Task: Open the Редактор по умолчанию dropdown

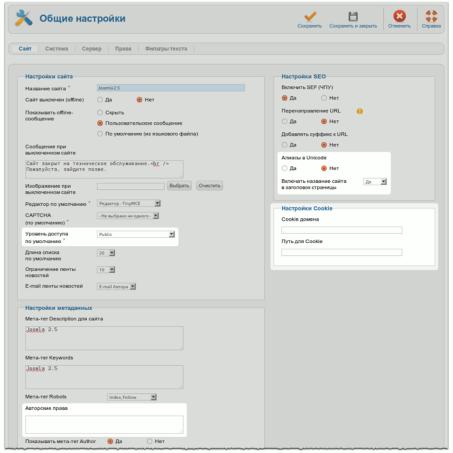Action: click(x=129, y=203)
